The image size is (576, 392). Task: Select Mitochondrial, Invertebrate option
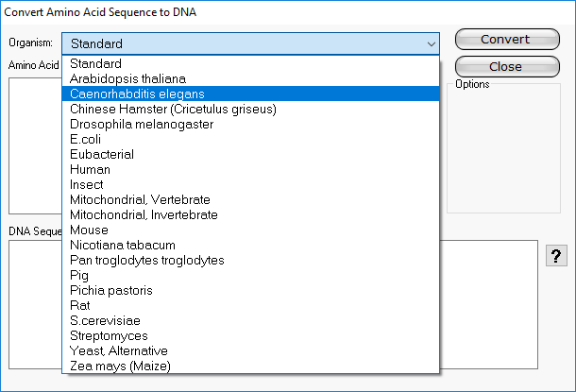(144, 214)
